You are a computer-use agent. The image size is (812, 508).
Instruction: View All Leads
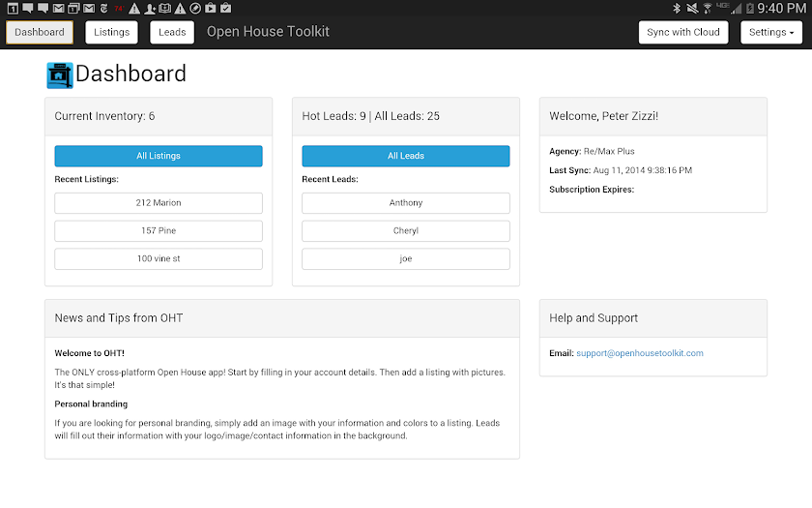pyautogui.click(x=405, y=156)
